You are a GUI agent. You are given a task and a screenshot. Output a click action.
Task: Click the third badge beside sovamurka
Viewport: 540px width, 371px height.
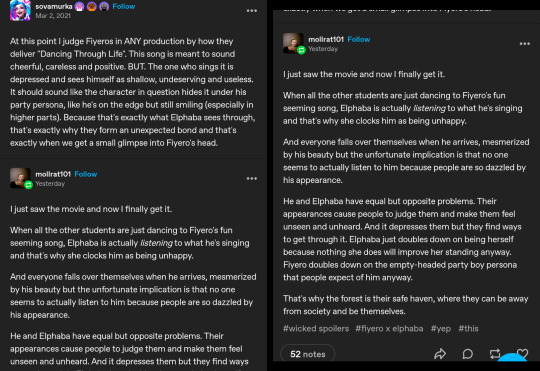(104, 7)
